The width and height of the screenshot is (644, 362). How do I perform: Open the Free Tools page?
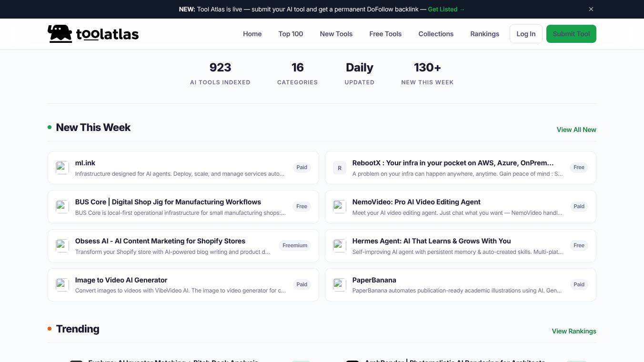(x=385, y=34)
